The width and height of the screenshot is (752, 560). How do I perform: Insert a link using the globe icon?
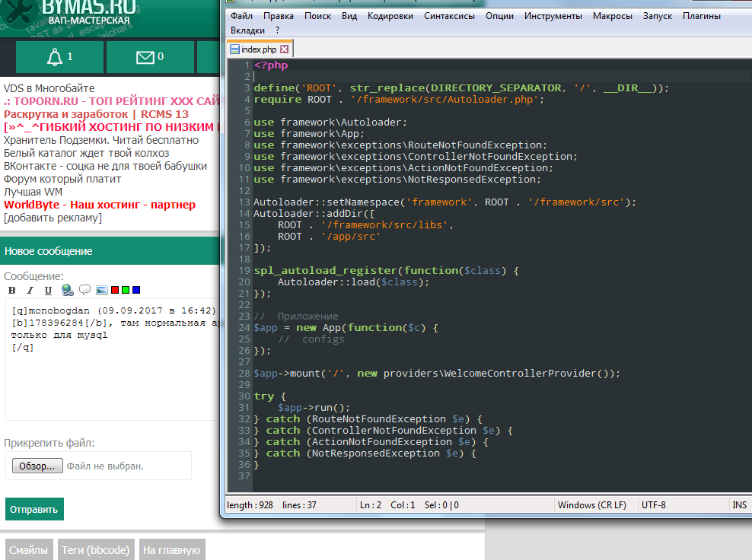67,290
